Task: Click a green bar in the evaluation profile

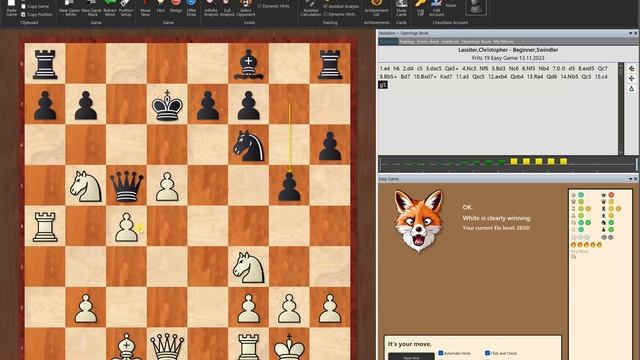Action: (x=501, y=162)
